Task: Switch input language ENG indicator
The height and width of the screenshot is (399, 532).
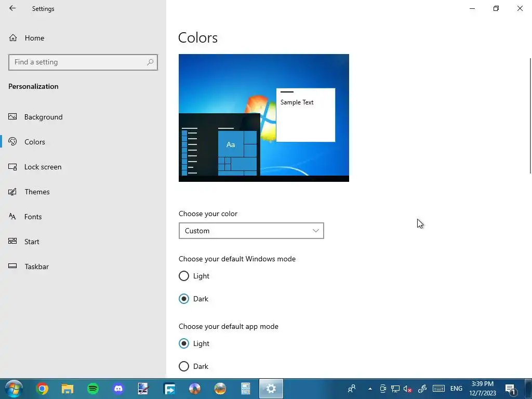Action: [x=456, y=389]
